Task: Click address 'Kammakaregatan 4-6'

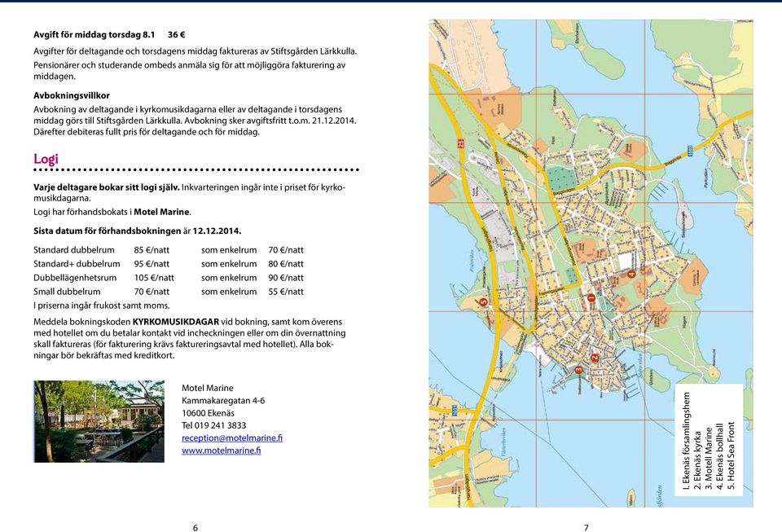Action: click(x=223, y=400)
